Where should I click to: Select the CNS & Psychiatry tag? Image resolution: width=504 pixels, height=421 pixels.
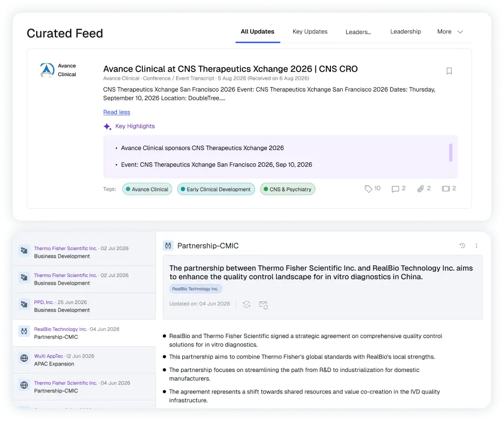tap(288, 189)
